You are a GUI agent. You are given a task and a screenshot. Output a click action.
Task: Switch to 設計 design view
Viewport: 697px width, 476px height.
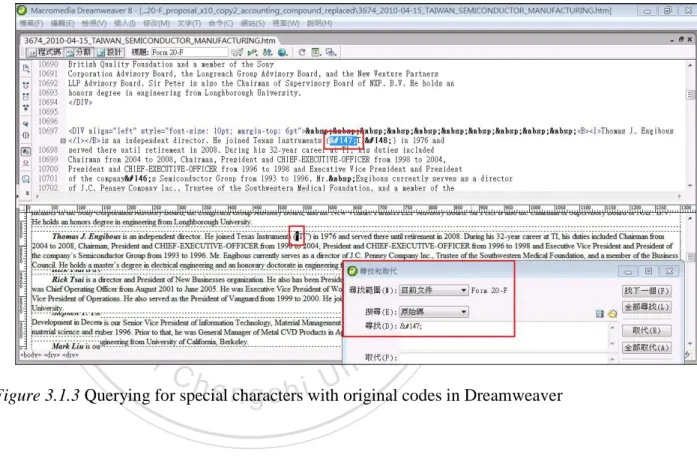(x=109, y=52)
